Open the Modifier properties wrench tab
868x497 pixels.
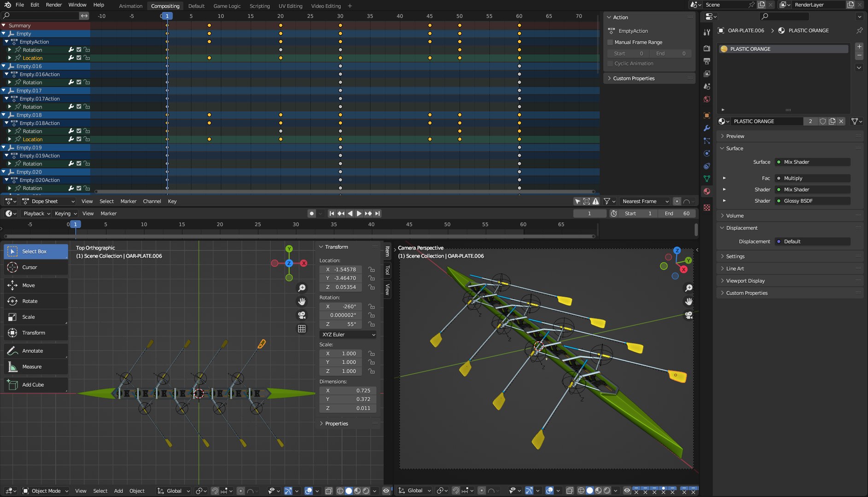(x=707, y=128)
